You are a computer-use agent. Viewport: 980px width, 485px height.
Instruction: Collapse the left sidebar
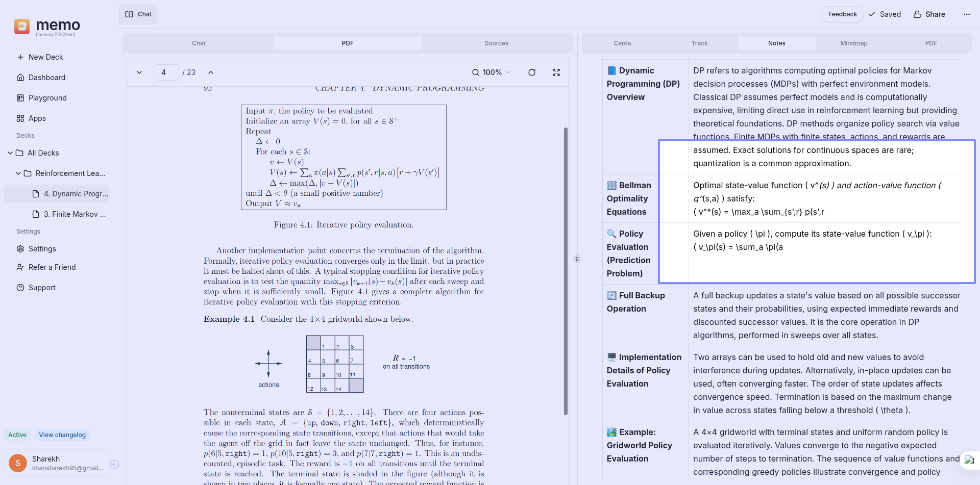(x=115, y=465)
